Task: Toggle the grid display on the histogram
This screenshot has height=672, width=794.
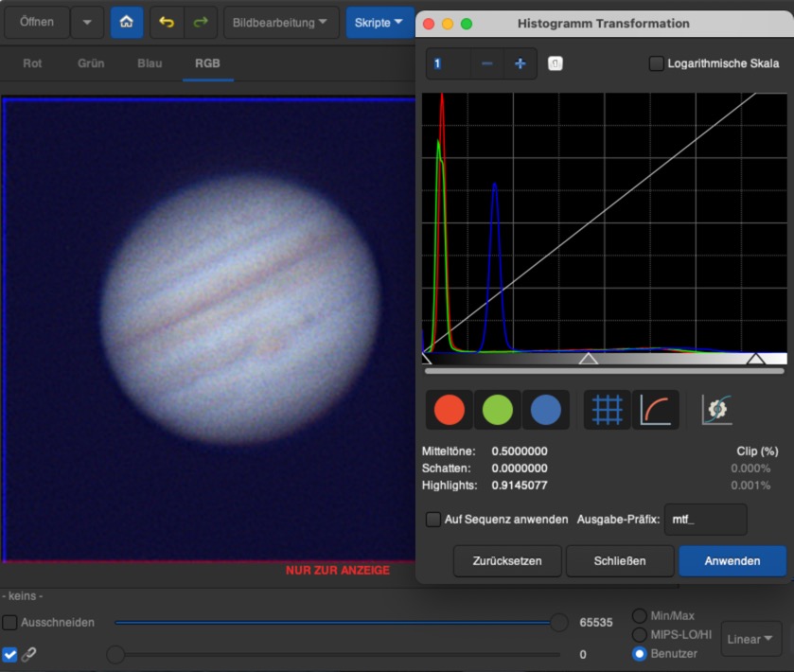Action: coord(607,410)
